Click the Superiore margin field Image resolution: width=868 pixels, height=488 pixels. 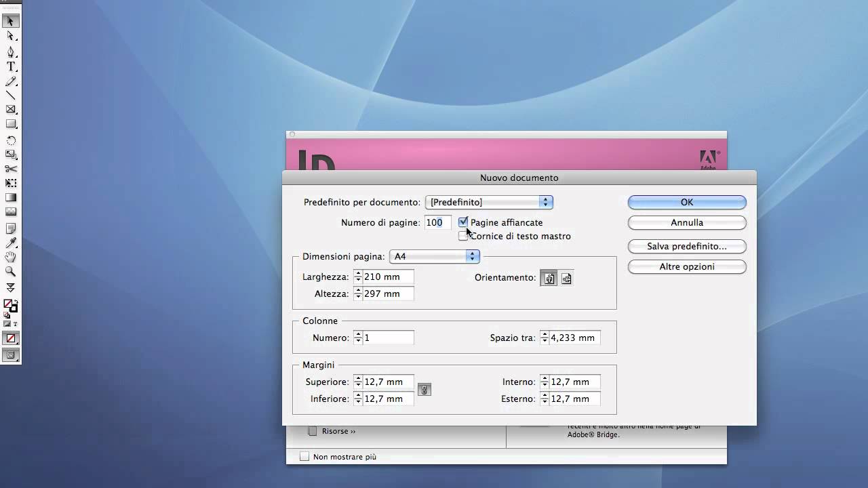[389, 382]
